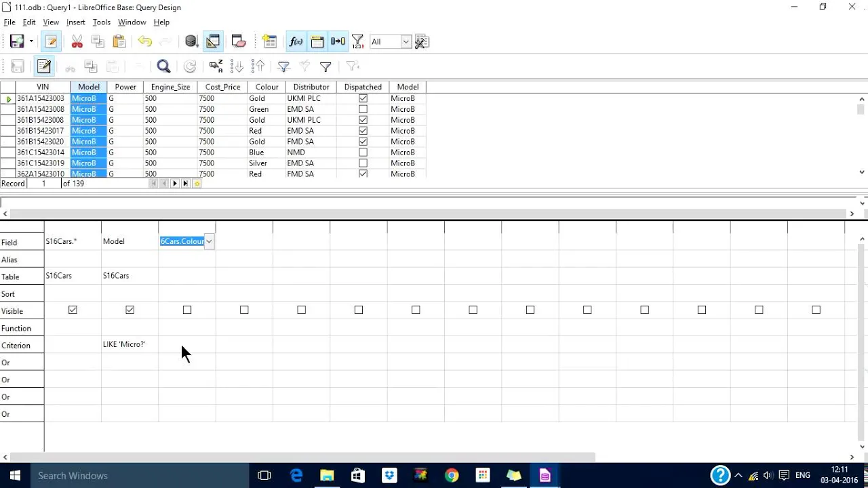Click the Paste clipboard icon in top toolbar
This screenshot has width=868, height=488.
(119, 41)
